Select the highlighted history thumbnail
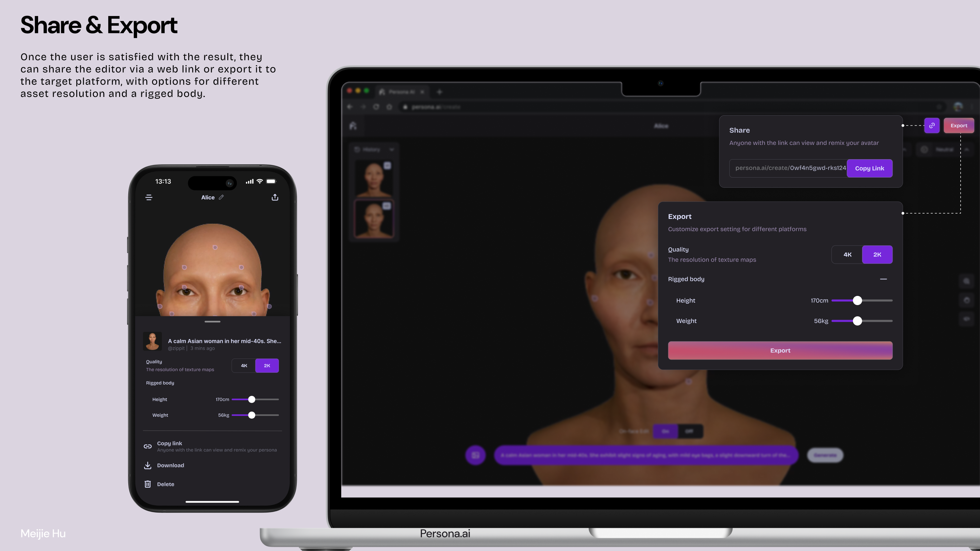This screenshot has height=551, width=980. (374, 219)
